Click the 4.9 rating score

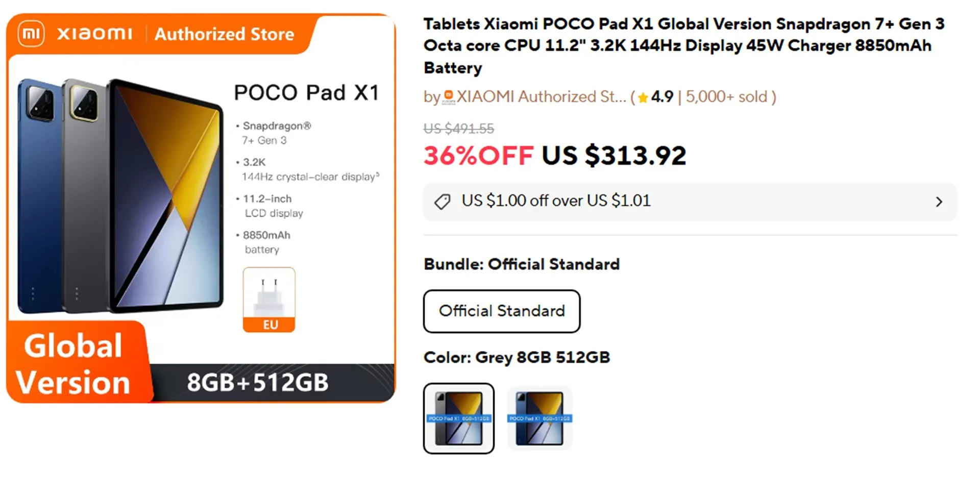tap(662, 96)
